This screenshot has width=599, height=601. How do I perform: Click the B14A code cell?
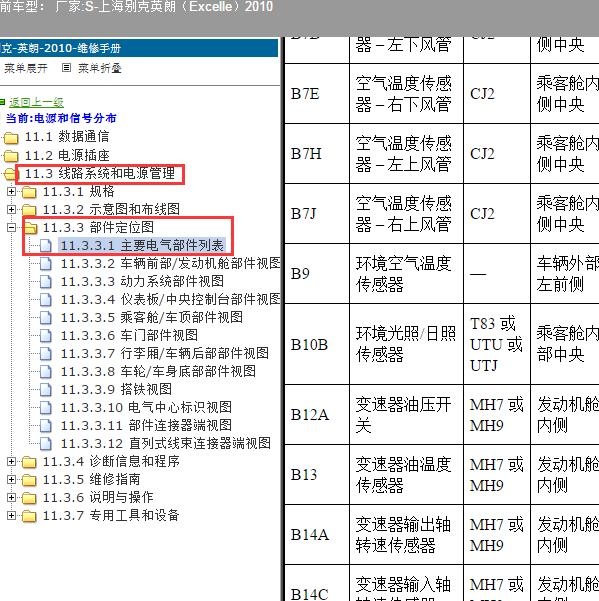[x=317, y=534]
